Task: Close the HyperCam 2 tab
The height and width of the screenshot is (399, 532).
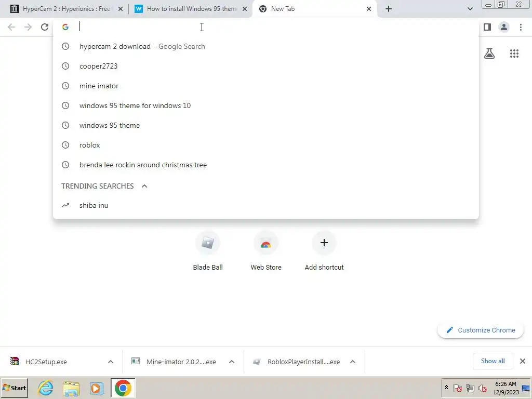Action: (121, 9)
